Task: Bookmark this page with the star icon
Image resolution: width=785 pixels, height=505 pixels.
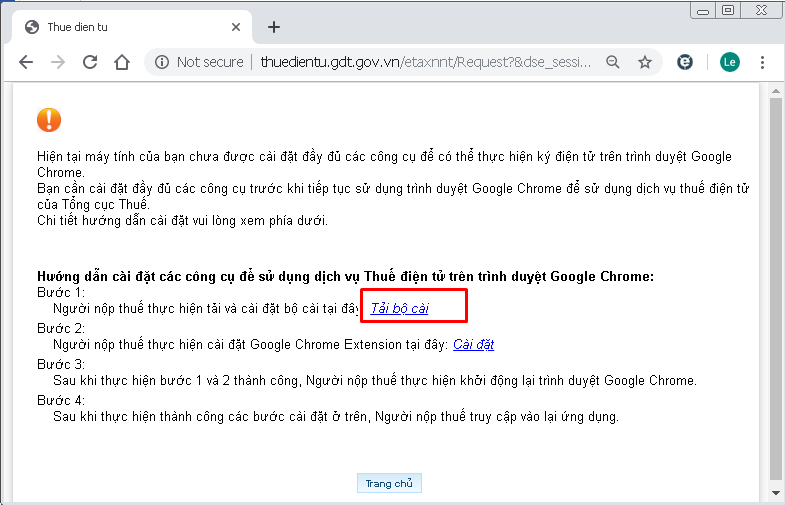Action: [x=645, y=62]
